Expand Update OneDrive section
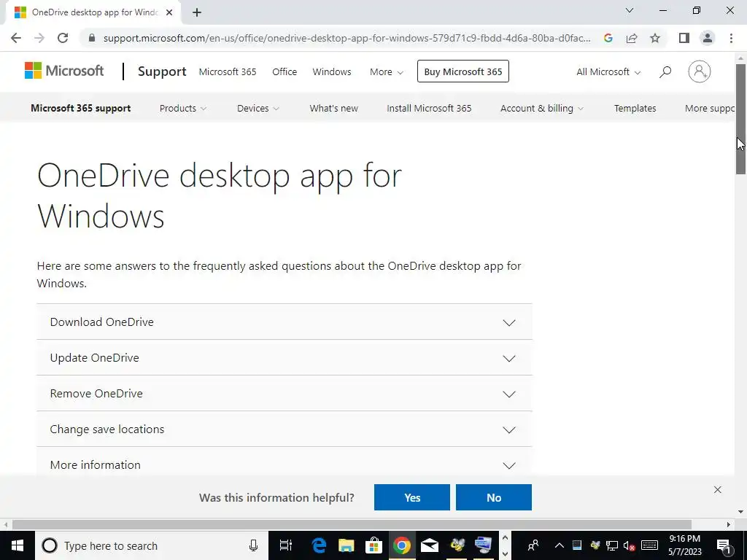 click(285, 357)
